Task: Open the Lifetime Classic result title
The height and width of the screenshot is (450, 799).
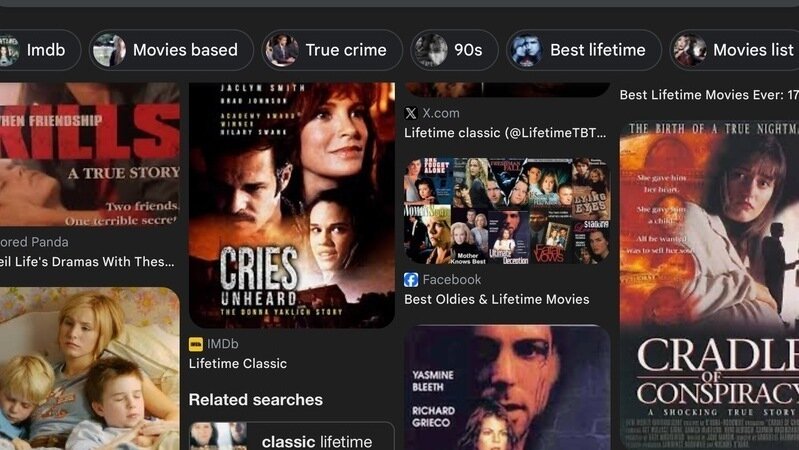Action: pos(237,363)
